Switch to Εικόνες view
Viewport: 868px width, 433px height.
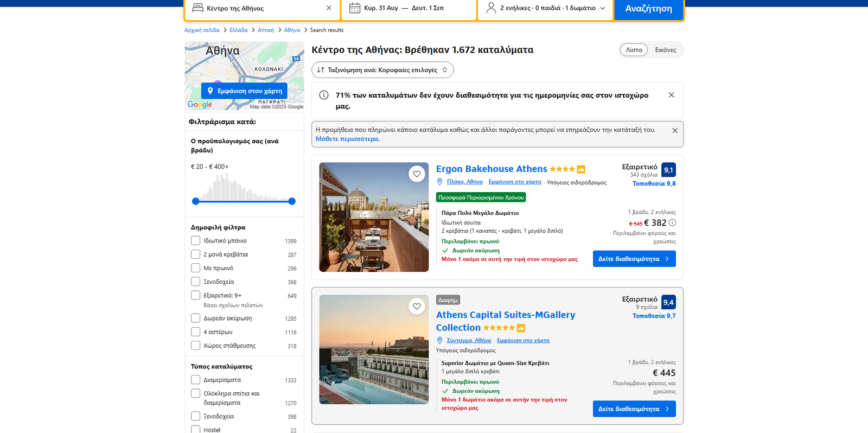(666, 50)
